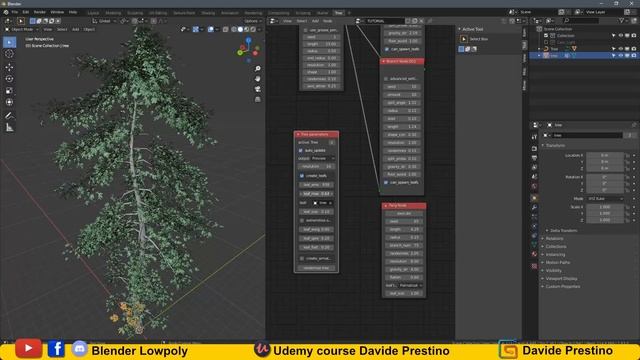
Task: Open the Modifiers wrench tab icon
Action: (x=534, y=207)
